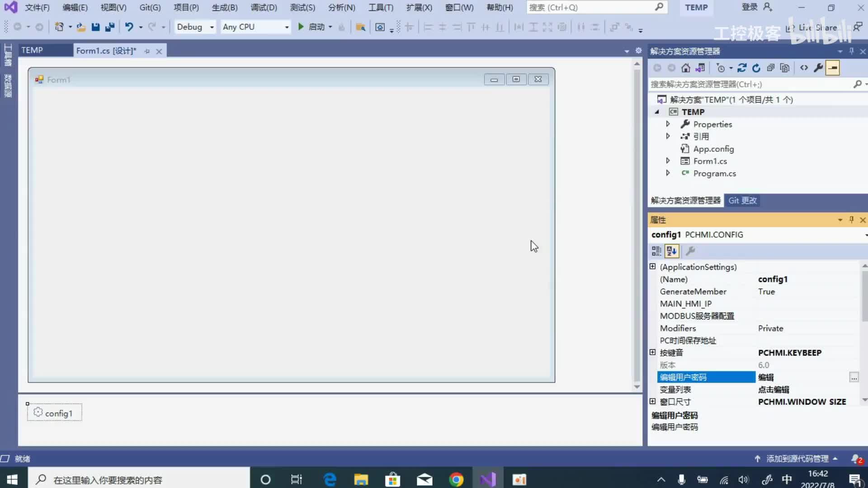Open File Explorer from the taskbar
This screenshot has height=488, width=868.
361,479
